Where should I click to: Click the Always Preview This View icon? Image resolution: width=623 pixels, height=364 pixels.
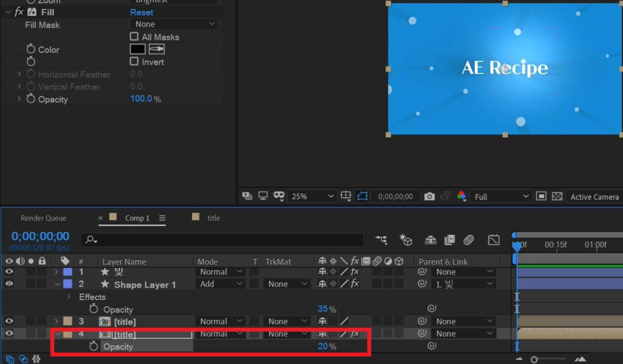coord(247,196)
